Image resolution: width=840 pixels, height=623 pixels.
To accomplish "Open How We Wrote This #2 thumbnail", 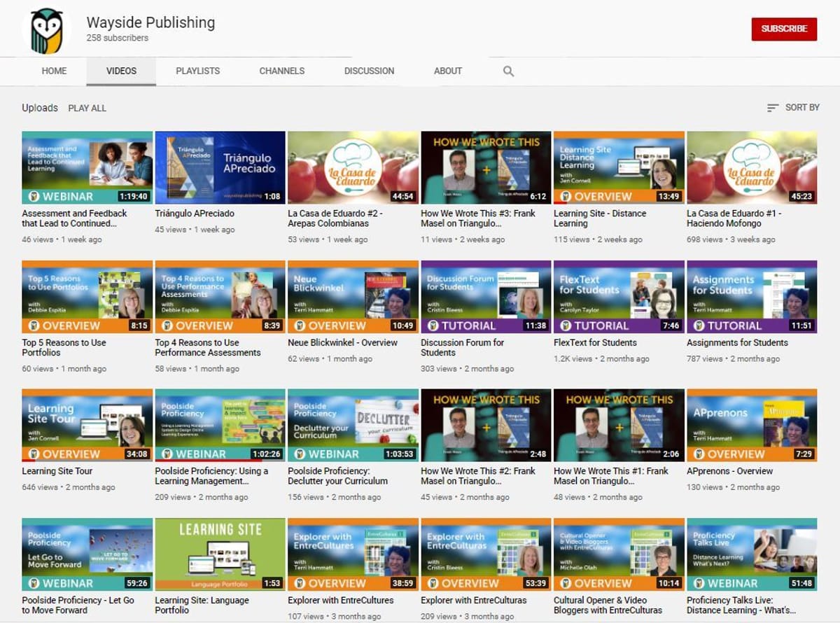I will pos(486,426).
